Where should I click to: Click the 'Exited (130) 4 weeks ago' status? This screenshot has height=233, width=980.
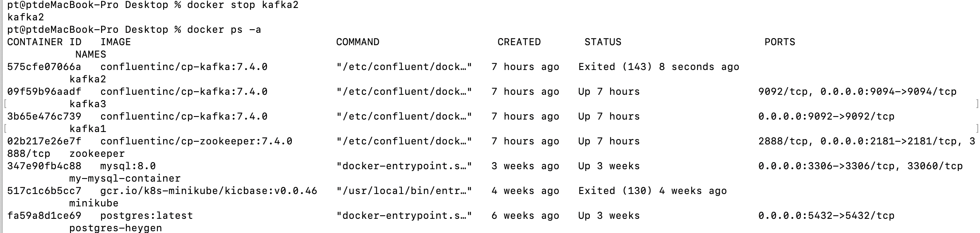pos(652,191)
